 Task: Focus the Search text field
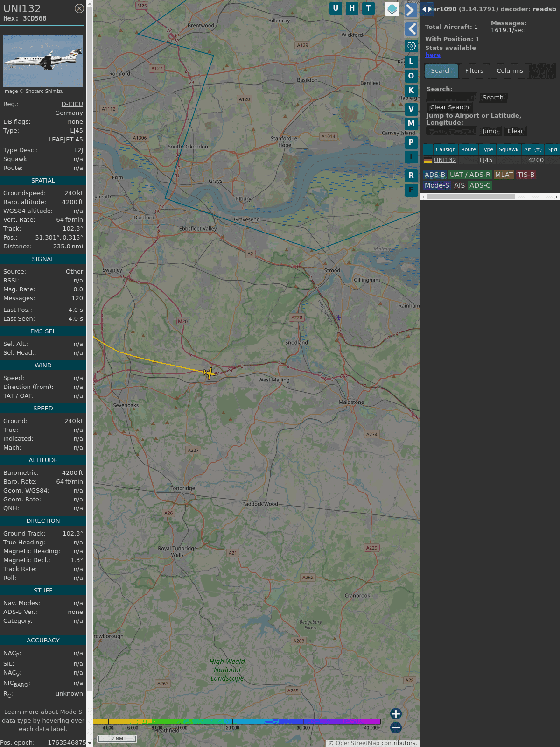(x=451, y=97)
